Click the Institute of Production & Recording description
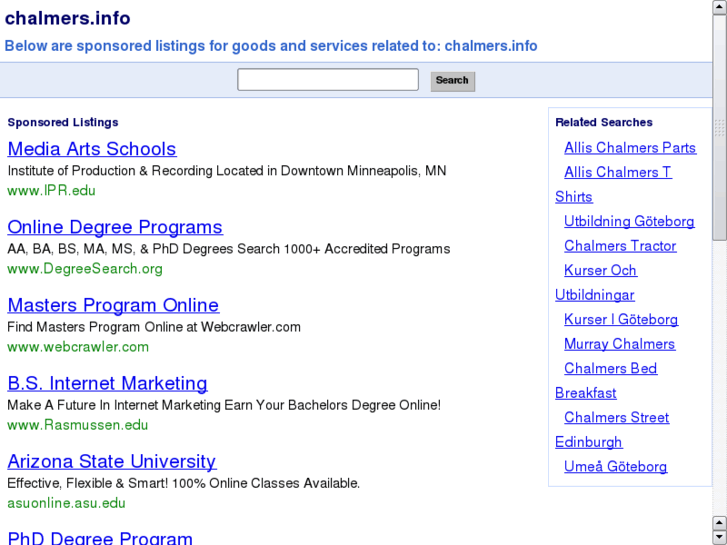This screenshot has width=727, height=545. [227, 171]
